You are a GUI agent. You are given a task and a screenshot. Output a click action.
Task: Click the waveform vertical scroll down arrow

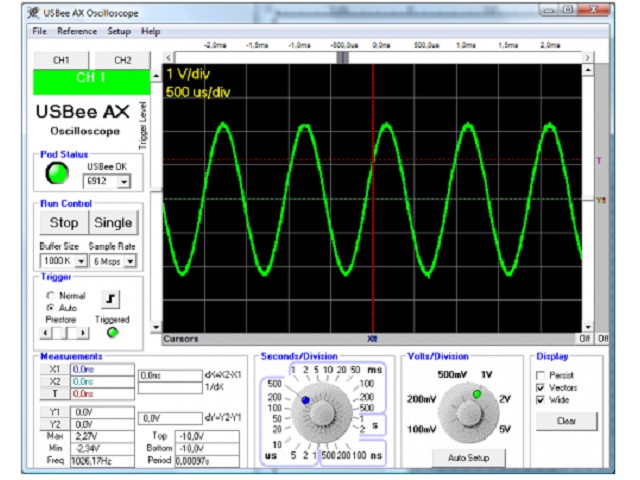pyautogui.click(x=587, y=327)
